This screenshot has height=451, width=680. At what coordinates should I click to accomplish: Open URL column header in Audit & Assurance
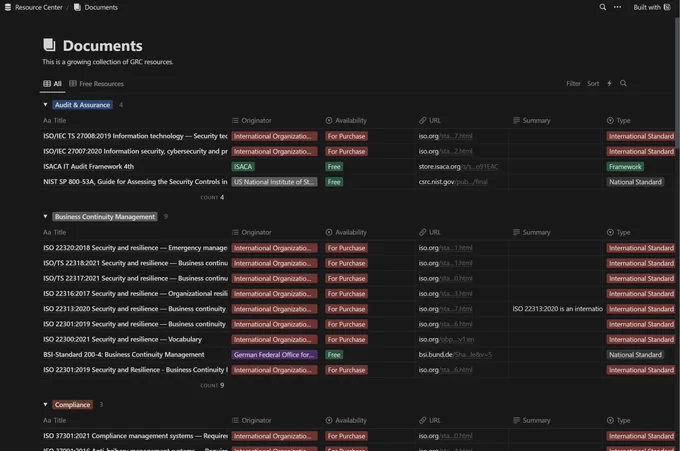pos(430,121)
